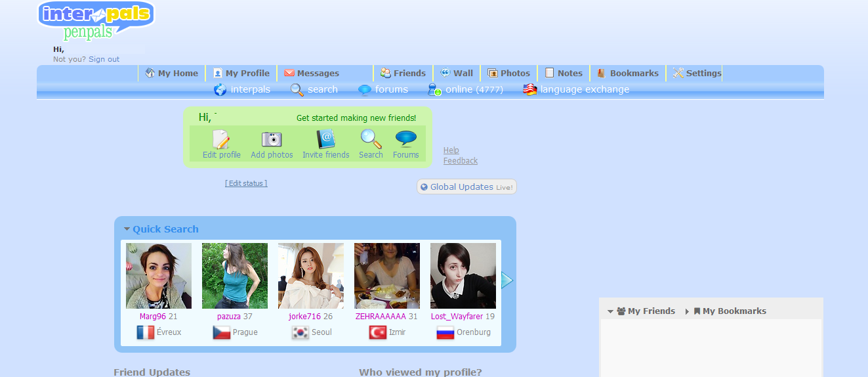Viewport: 868px width, 377px height.
Task: Click the Invite friends address book icon
Action: click(x=325, y=139)
